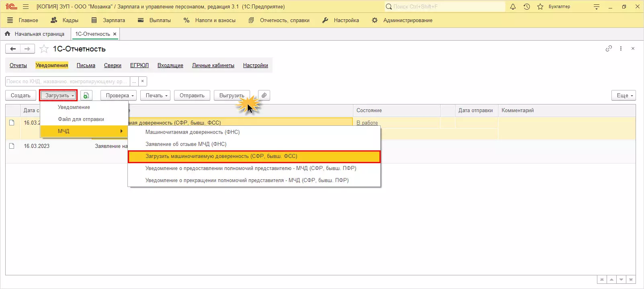Screen dimensions: 644x289
Task: Open the Настройка section
Action: 341,20
